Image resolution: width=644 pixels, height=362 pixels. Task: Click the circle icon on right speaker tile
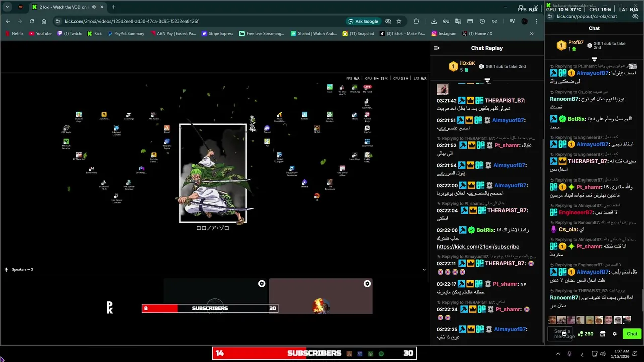(x=367, y=284)
